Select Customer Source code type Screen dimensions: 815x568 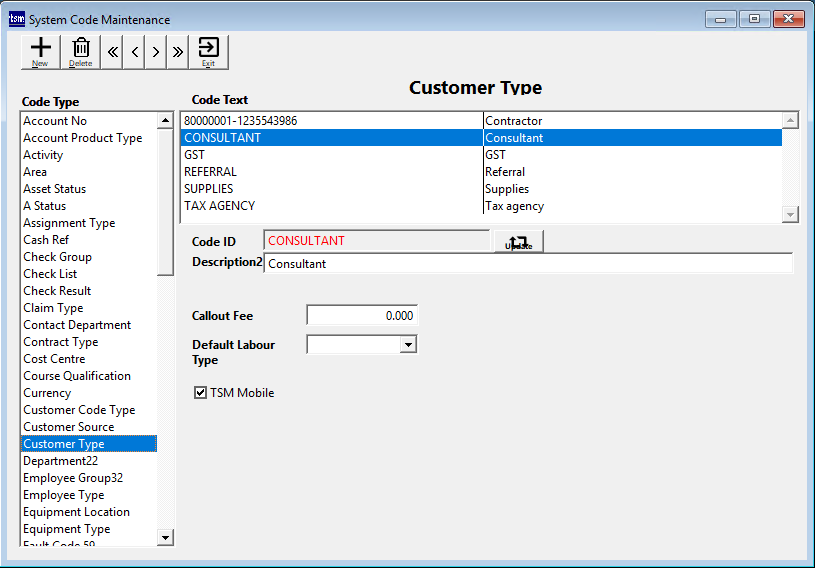point(89,427)
